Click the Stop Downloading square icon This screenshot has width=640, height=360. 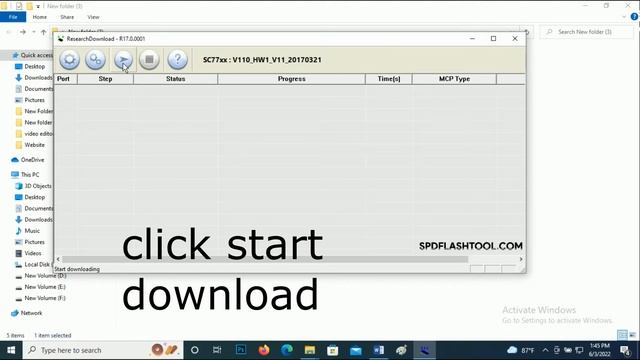(x=149, y=60)
